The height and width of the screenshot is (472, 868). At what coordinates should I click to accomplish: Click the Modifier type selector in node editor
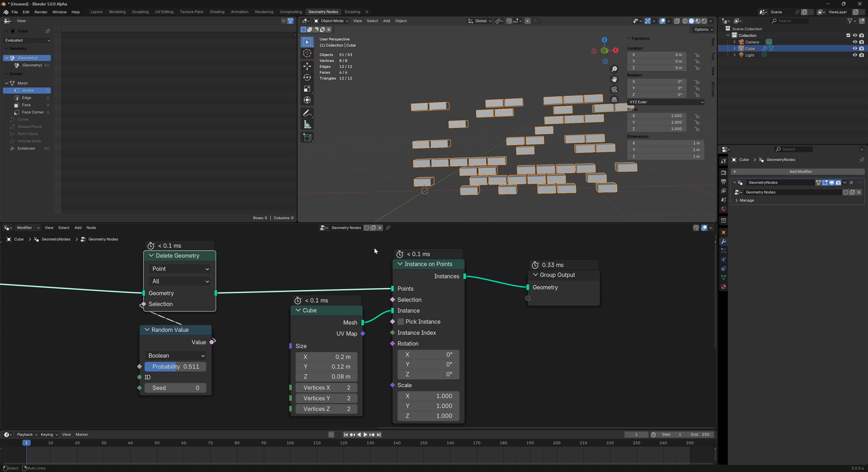click(x=28, y=228)
